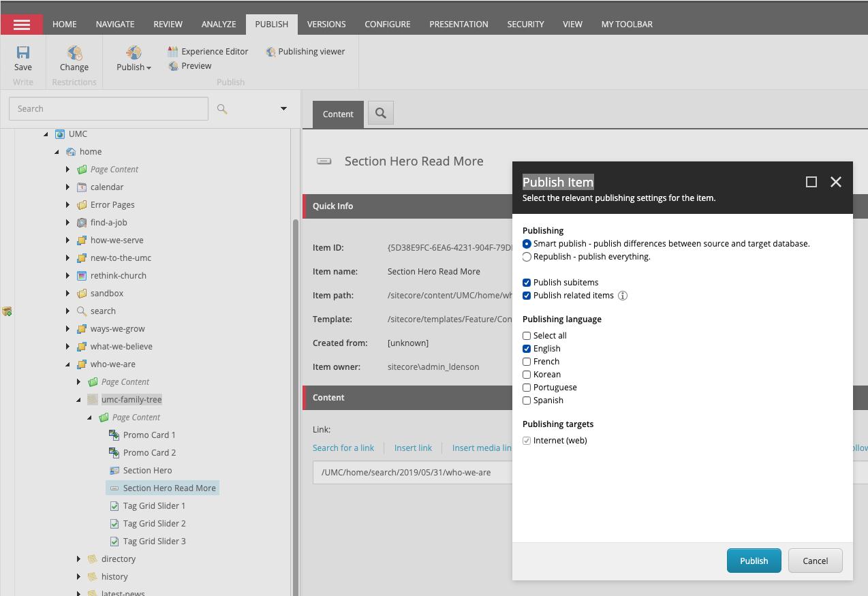The height and width of the screenshot is (596, 868).
Task: Click the Save disk icon
Action: pos(23,53)
